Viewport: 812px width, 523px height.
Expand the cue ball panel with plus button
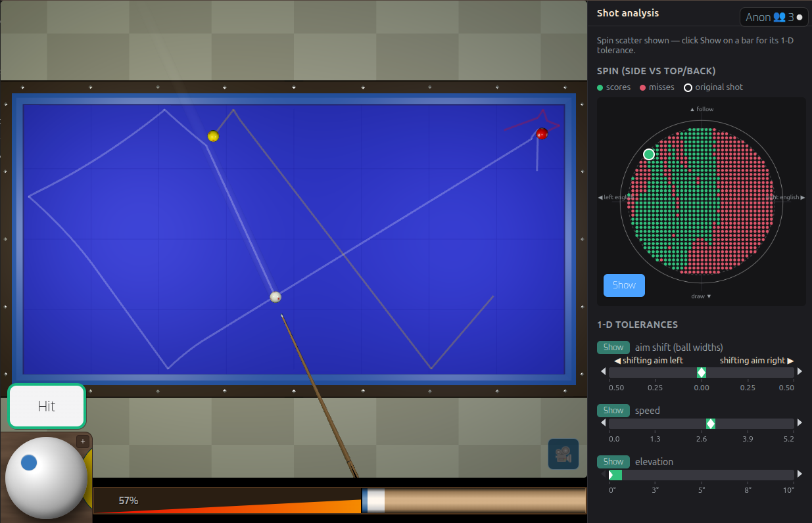point(83,442)
